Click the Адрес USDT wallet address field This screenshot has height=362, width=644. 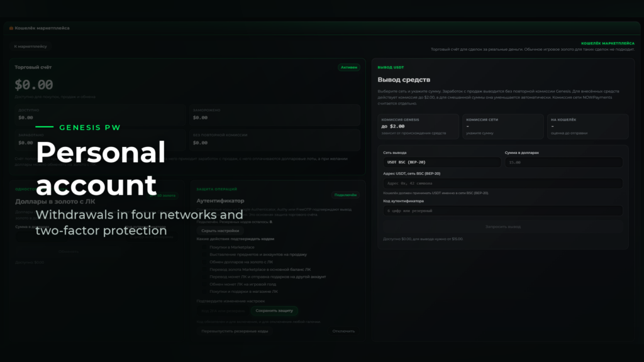pyautogui.click(x=502, y=183)
